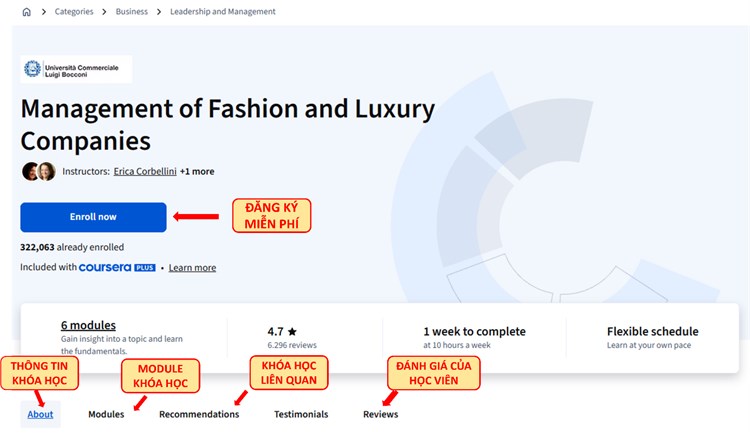Click the 322,063 already enrolled text
This screenshot has height=434, width=750.
point(72,247)
